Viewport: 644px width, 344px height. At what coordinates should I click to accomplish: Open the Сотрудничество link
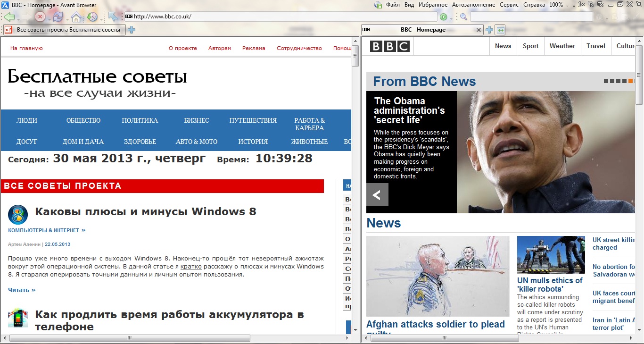[299, 48]
